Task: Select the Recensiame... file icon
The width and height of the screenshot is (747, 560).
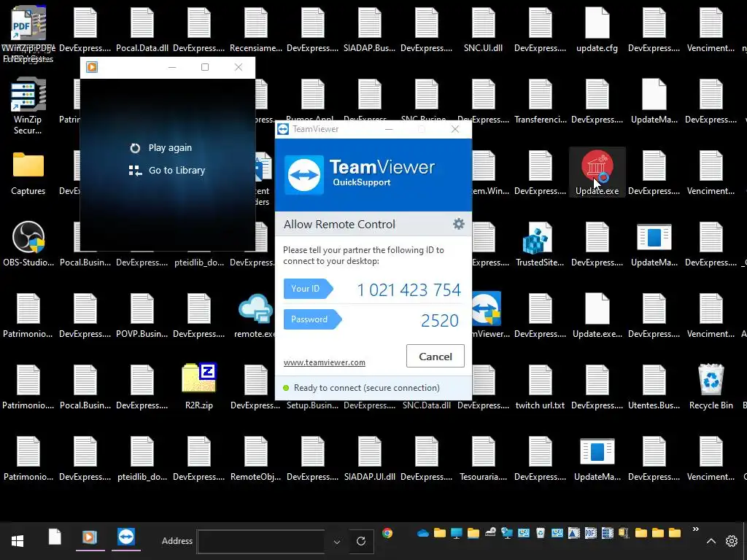Action: pyautogui.click(x=256, y=29)
